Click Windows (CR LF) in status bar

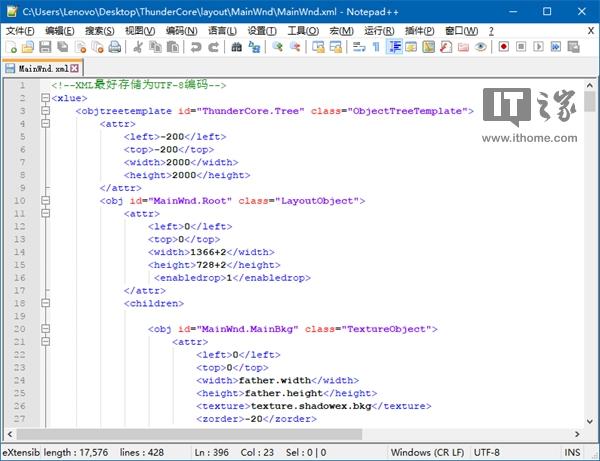(x=425, y=452)
